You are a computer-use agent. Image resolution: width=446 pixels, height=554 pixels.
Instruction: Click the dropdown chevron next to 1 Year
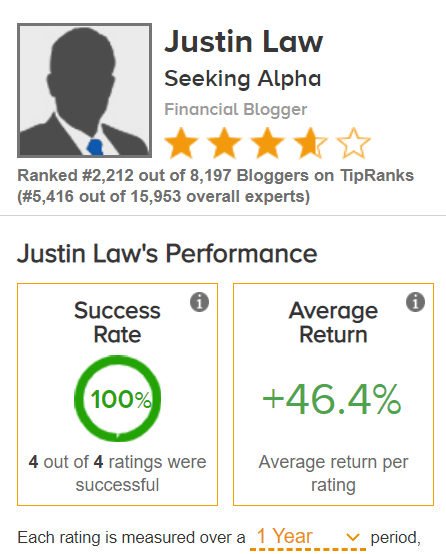pos(353,537)
